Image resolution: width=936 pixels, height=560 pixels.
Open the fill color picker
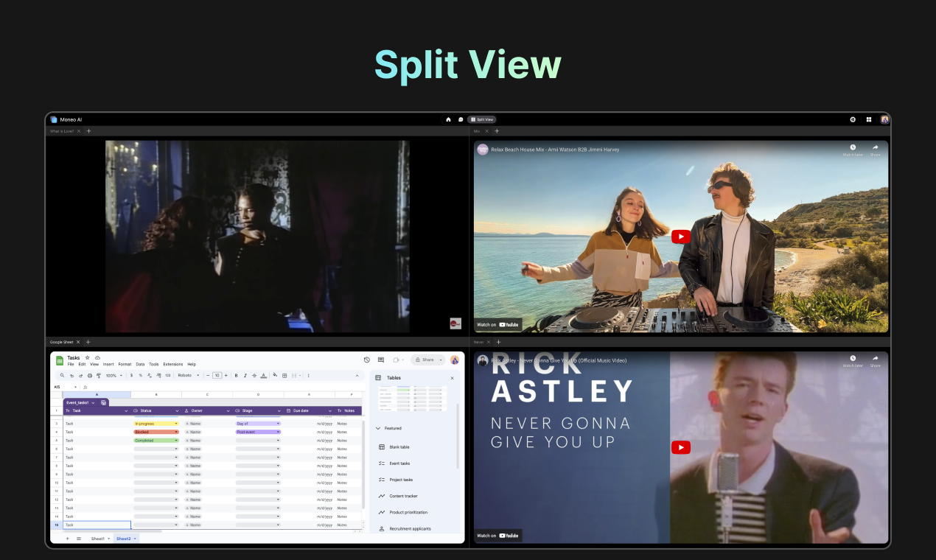tap(275, 375)
